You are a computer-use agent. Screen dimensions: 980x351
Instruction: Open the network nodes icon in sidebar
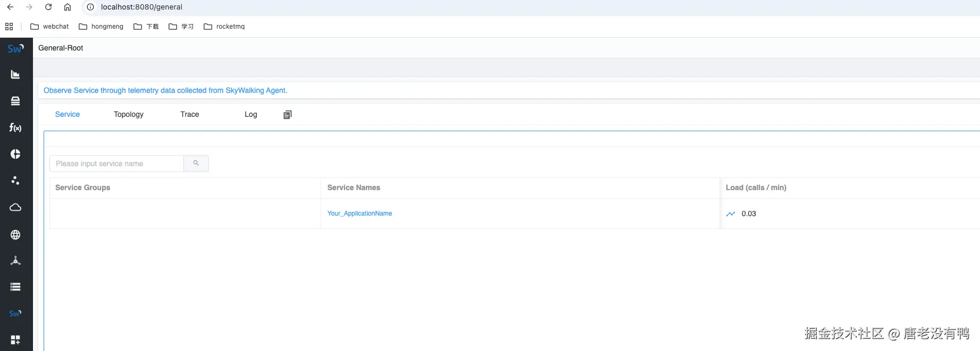point(15,261)
